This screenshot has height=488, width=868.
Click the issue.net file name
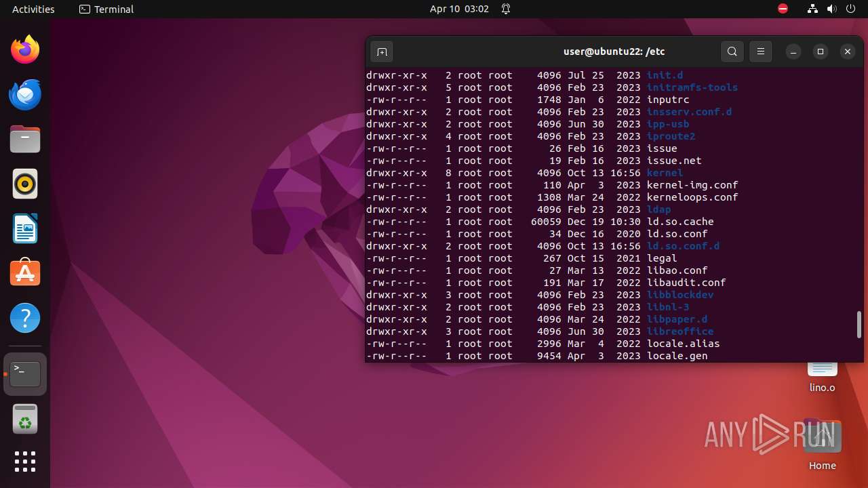(674, 161)
